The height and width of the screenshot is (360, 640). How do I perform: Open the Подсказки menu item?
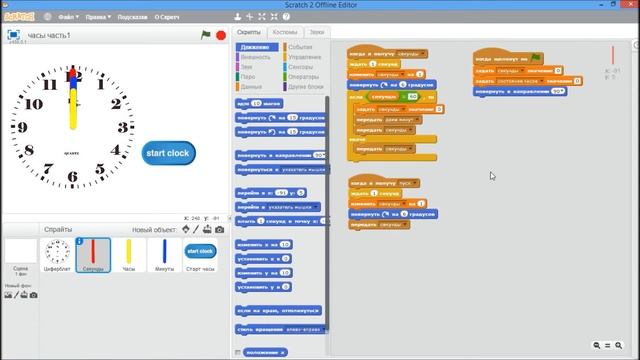[132, 17]
